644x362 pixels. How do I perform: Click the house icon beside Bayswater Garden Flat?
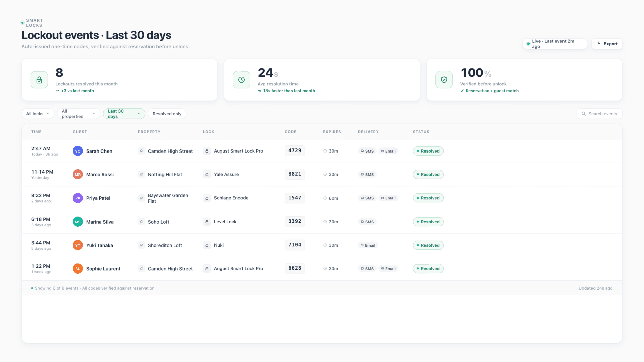pos(142,198)
